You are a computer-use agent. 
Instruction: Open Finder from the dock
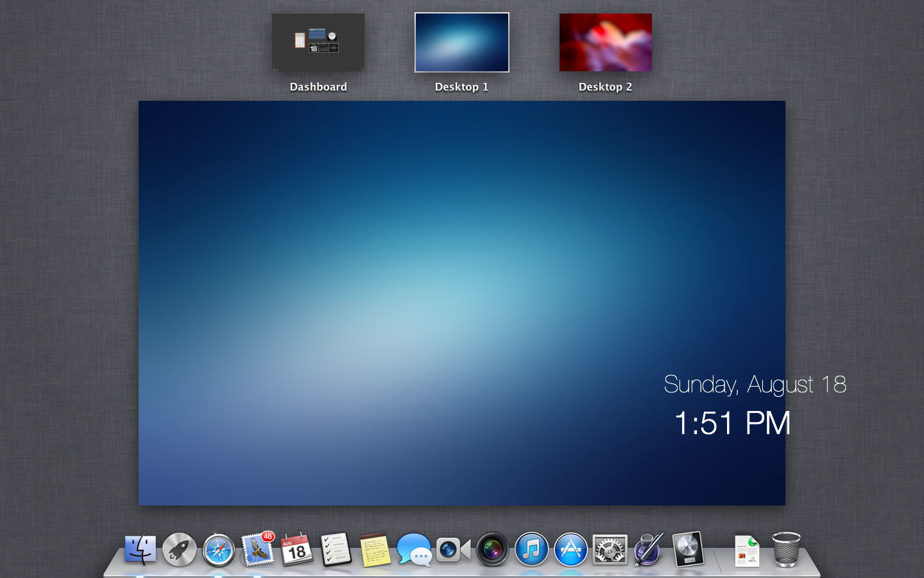140,550
